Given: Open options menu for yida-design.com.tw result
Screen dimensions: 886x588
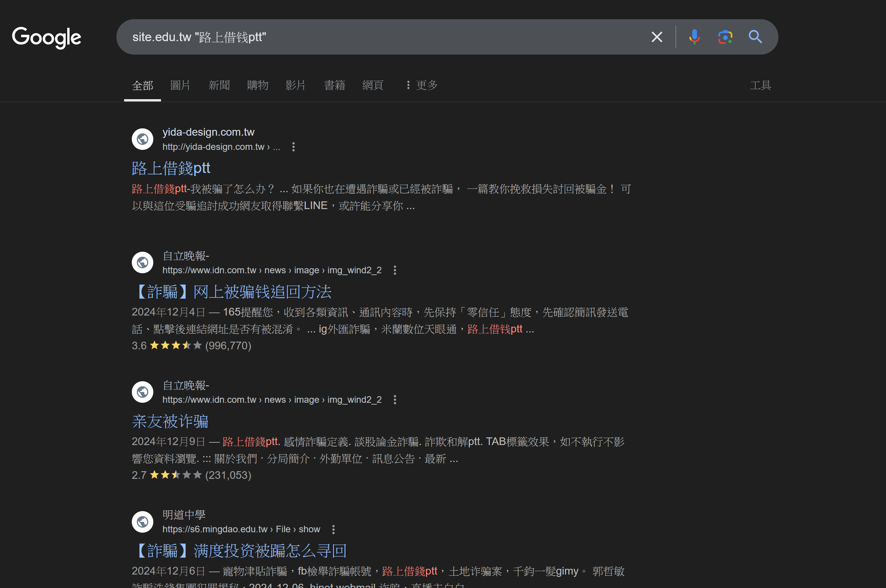Looking at the screenshot, I should click(x=294, y=147).
